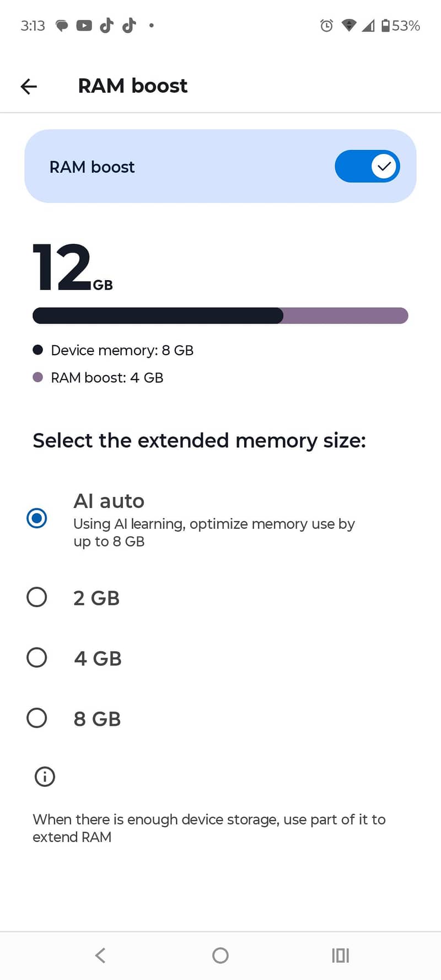Tap the alarm clock status icon
The height and width of the screenshot is (980, 441).
coord(326,25)
